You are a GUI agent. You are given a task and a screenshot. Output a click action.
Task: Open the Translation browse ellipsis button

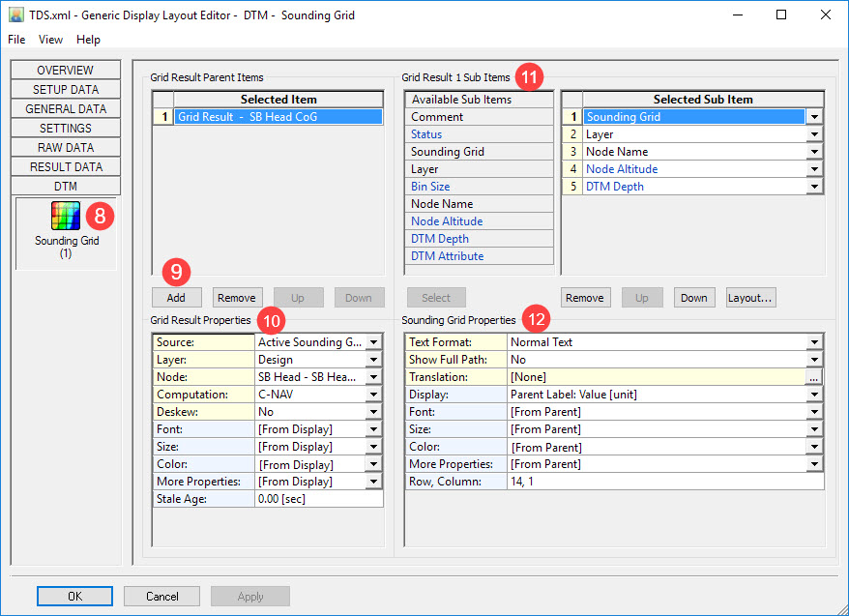pos(814,377)
